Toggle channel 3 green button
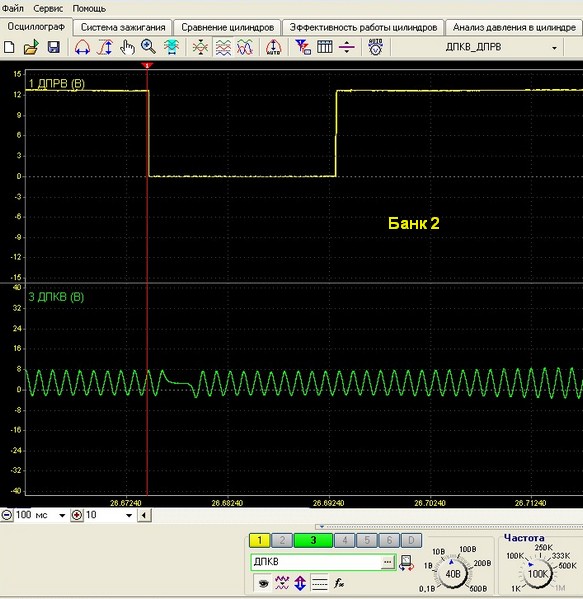Image resolution: width=583 pixels, height=599 pixels. coord(313,540)
